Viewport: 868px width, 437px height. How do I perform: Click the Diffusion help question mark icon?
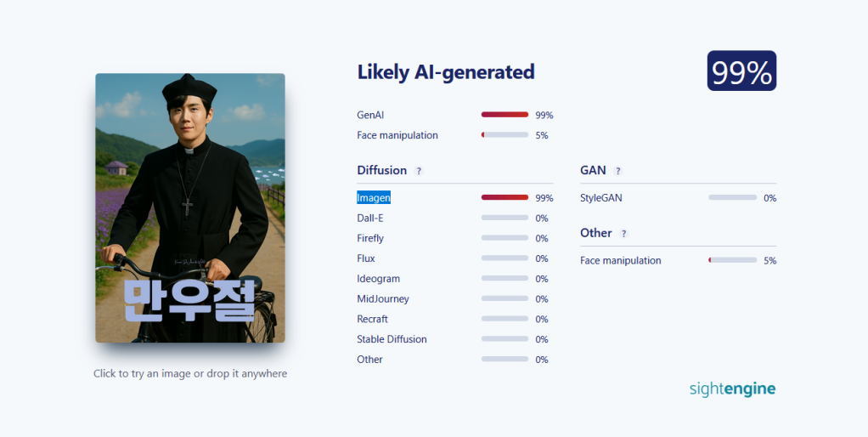(419, 171)
